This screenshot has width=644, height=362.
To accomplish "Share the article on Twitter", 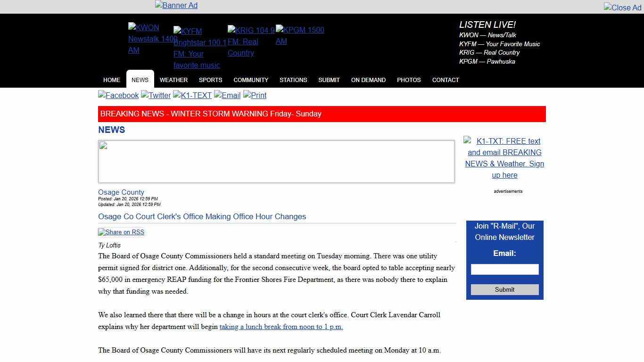I will tap(156, 95).
